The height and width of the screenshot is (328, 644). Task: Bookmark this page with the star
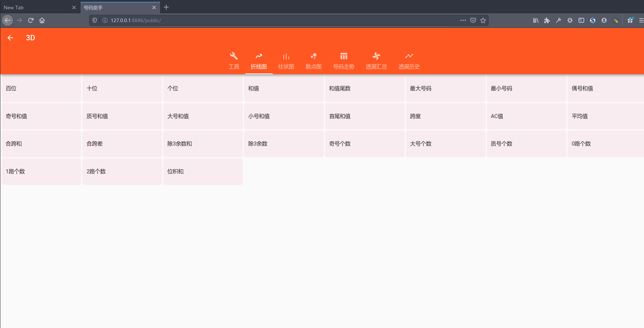tap(483, 20)
